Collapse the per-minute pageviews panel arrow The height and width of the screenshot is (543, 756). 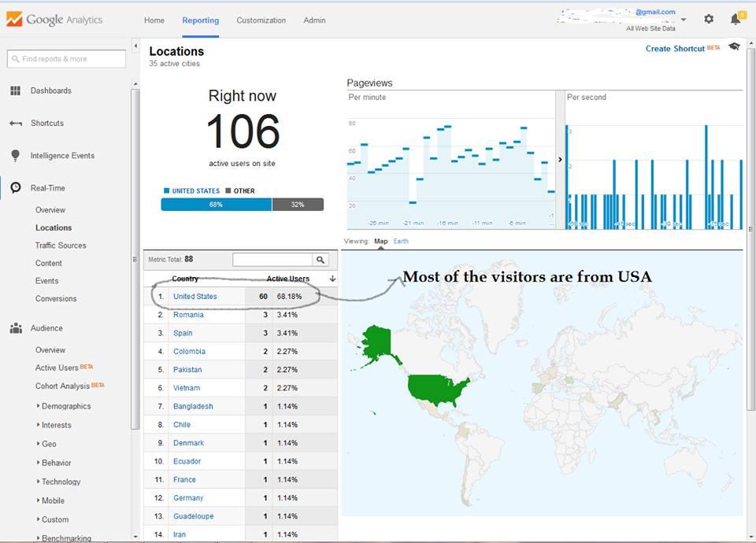click(x=559, y=158)
